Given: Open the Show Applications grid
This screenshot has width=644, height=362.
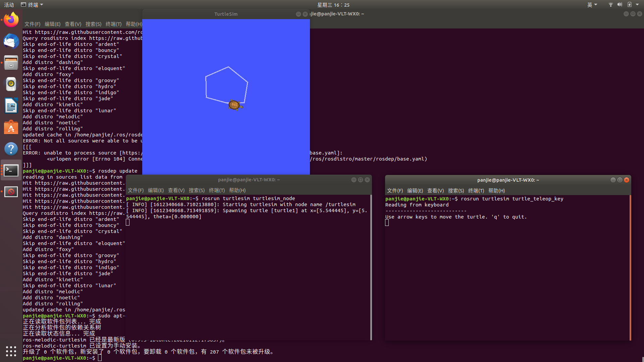Looking at the screenshot, I should pos(11,351).
